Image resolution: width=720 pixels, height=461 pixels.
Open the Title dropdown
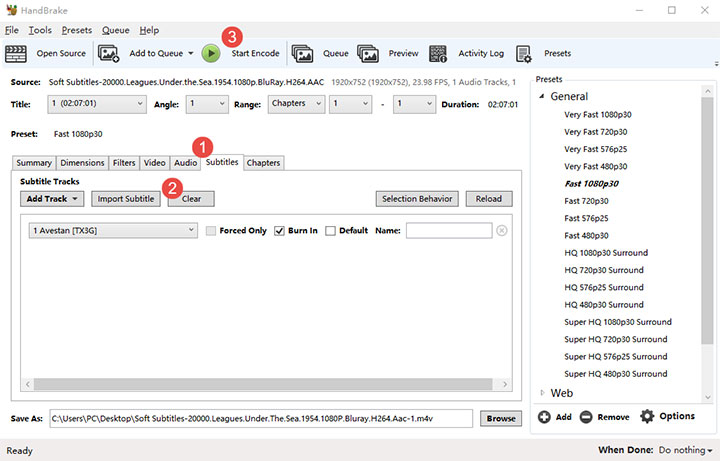[x=96, y=104]
